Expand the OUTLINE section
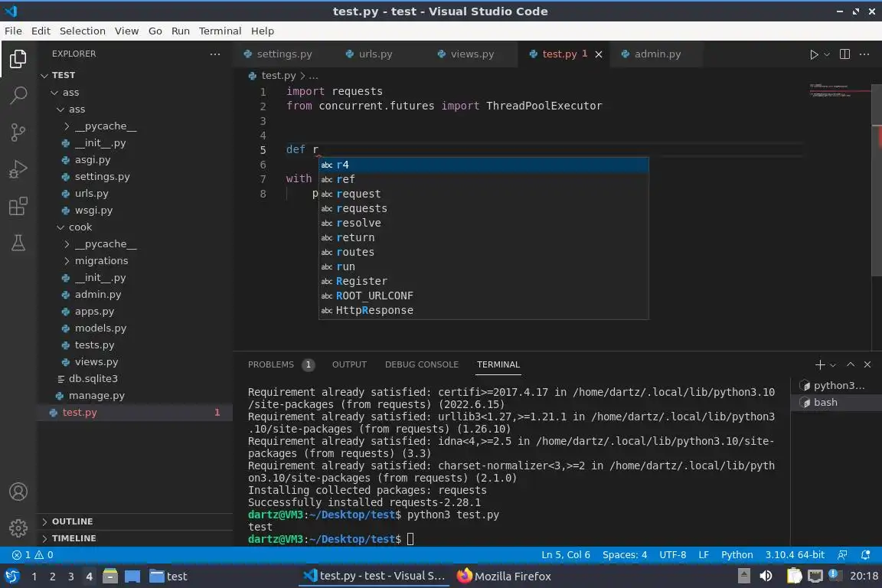The image size is (882, 588). [x=134, y=521]
